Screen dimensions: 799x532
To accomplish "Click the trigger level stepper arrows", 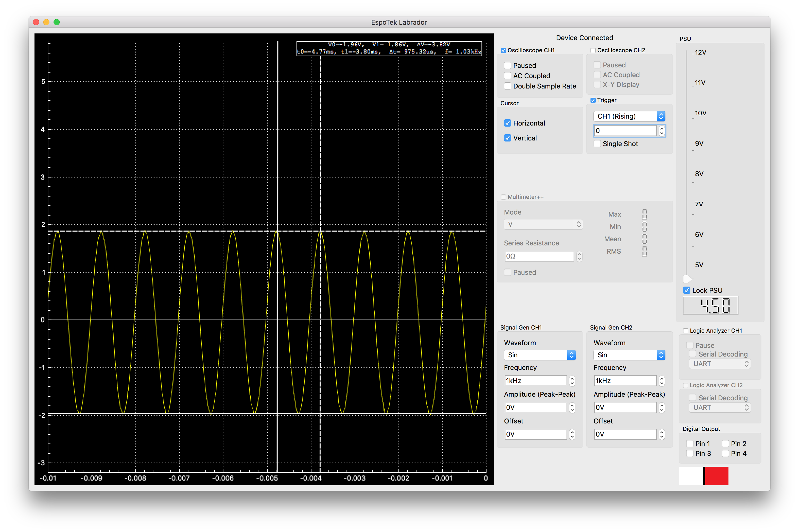I will click(662, 131).
